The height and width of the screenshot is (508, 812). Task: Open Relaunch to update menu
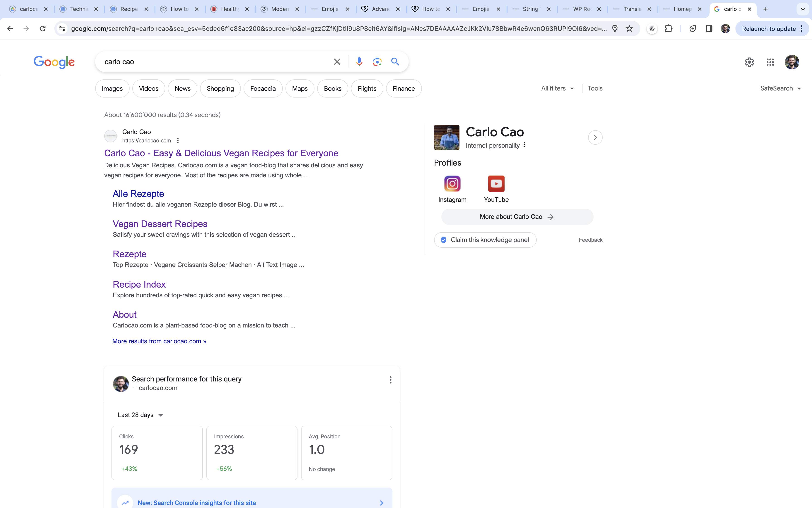coord(772,29)
